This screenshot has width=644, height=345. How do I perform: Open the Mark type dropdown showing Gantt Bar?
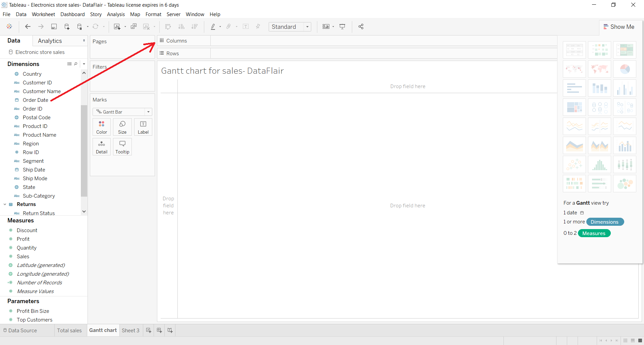click(148, 112)
